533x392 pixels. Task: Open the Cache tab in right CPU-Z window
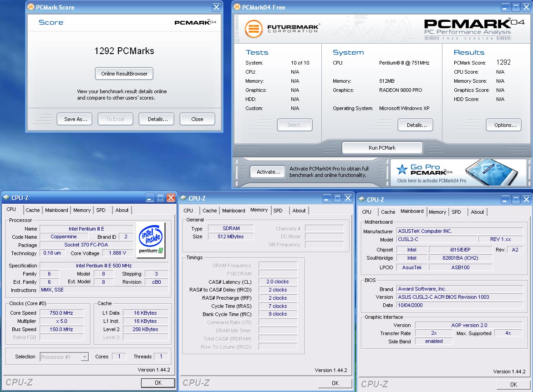point(388,212)
